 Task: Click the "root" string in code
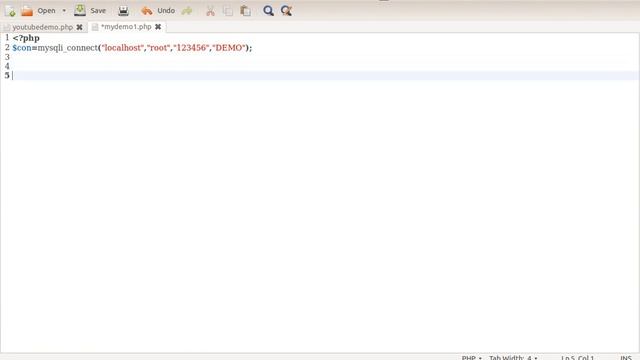tap(158, 48)
